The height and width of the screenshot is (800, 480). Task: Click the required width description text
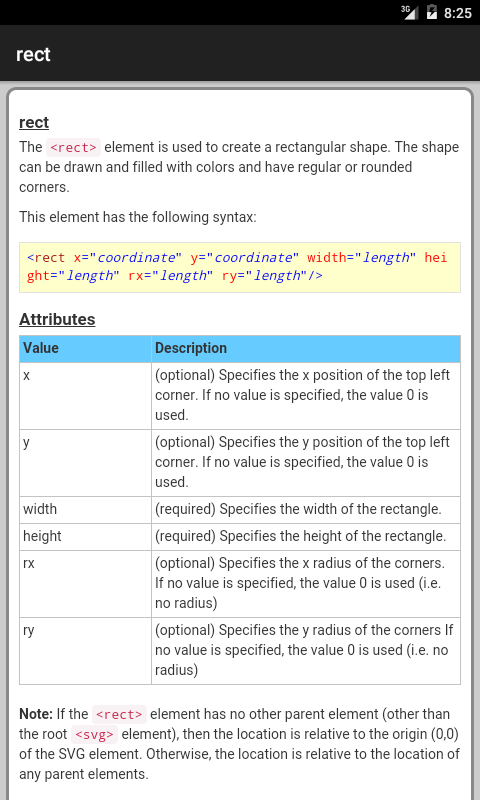(298, 510)
